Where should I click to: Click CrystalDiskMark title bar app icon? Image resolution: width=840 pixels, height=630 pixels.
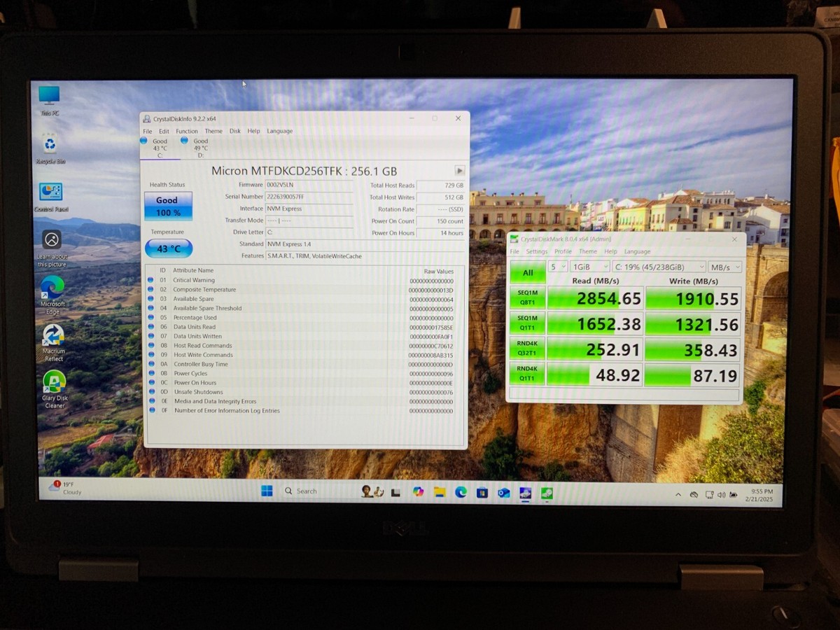514,239
